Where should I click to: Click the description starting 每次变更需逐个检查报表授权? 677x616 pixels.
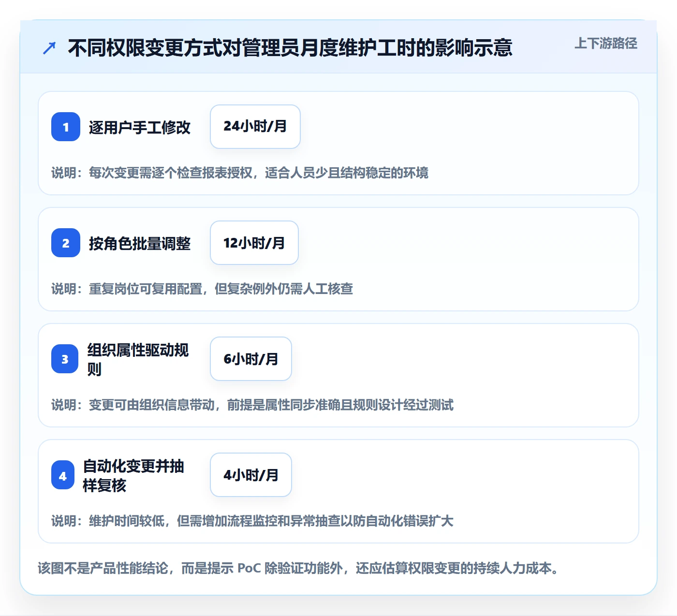click(x=240, y=173)
